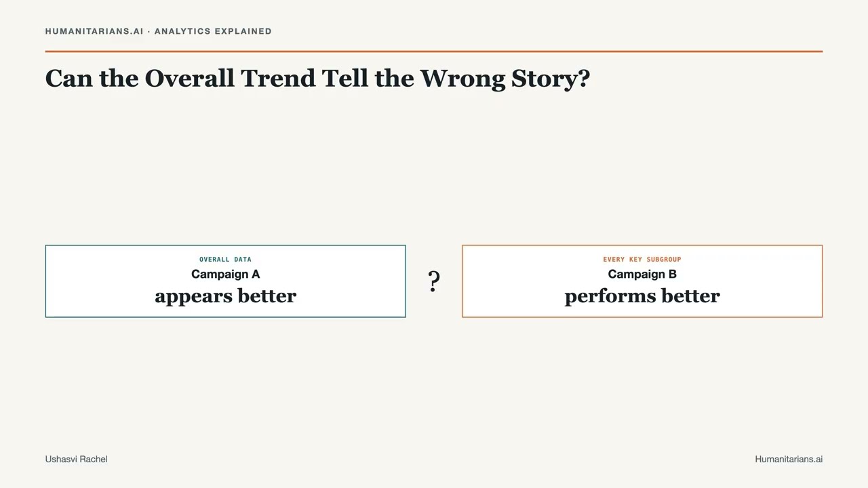Select the Campaign B heading
Screen dimensions: 868x488
coord(642,274)
